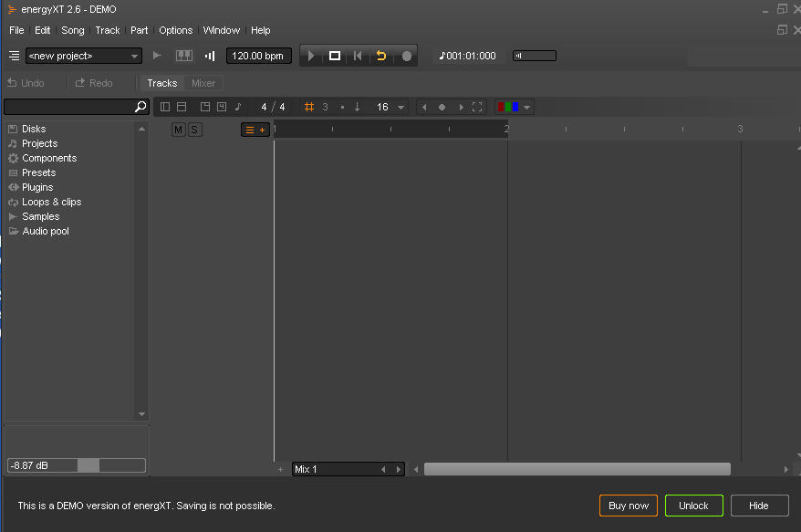801x532 pixels.
Task: Click the magnifier search icon
Action: (x=140, y=107)
